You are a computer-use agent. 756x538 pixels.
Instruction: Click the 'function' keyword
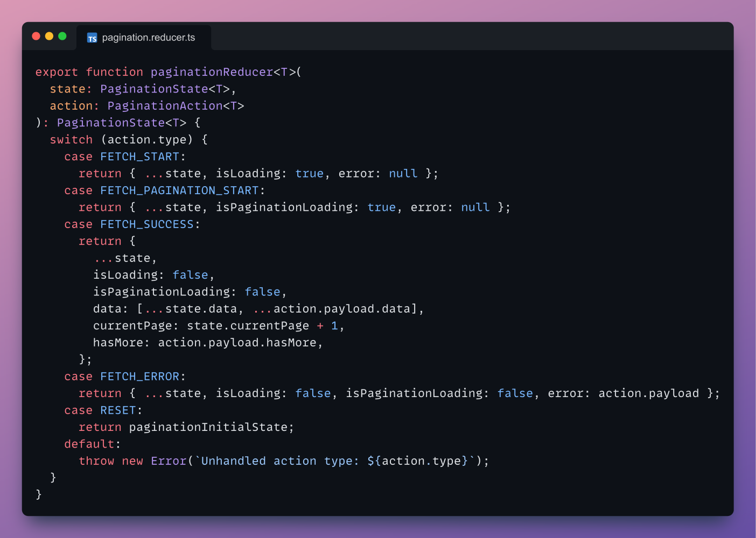[x=114, y=72]
